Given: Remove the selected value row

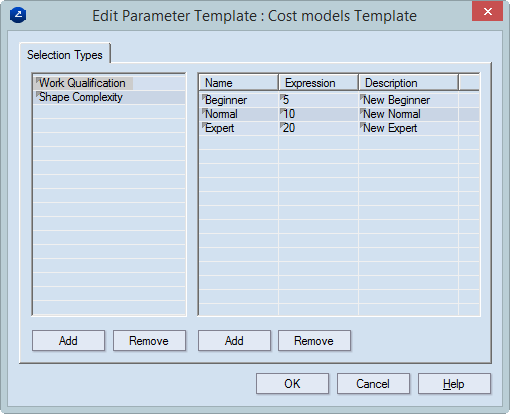Looking at the screenshot, I should coord(314,341).
